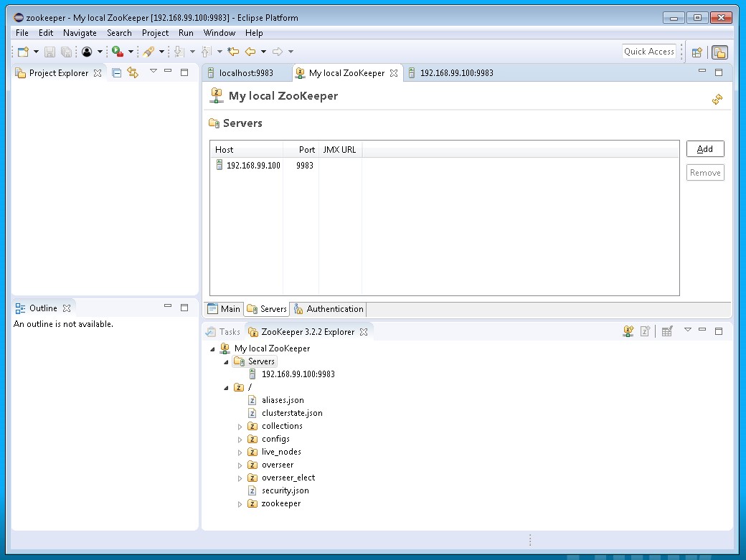Click the New file toolbar icon

(23, 52)
